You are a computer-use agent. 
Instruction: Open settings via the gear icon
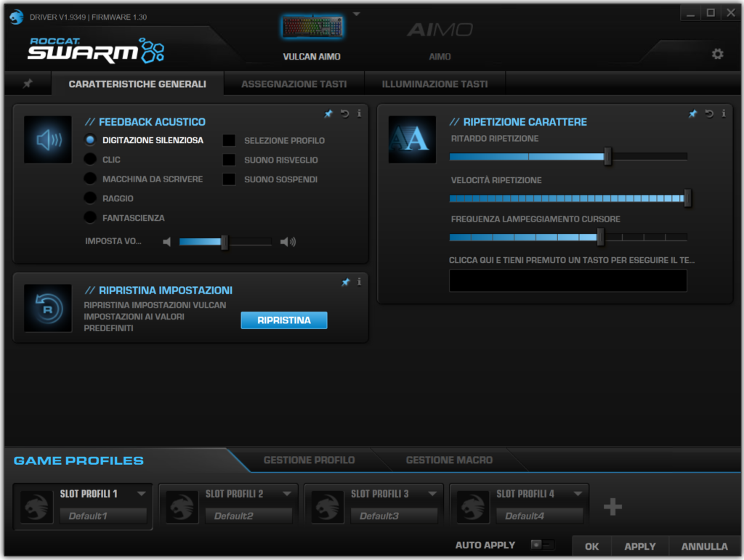(x=717, y=54)
